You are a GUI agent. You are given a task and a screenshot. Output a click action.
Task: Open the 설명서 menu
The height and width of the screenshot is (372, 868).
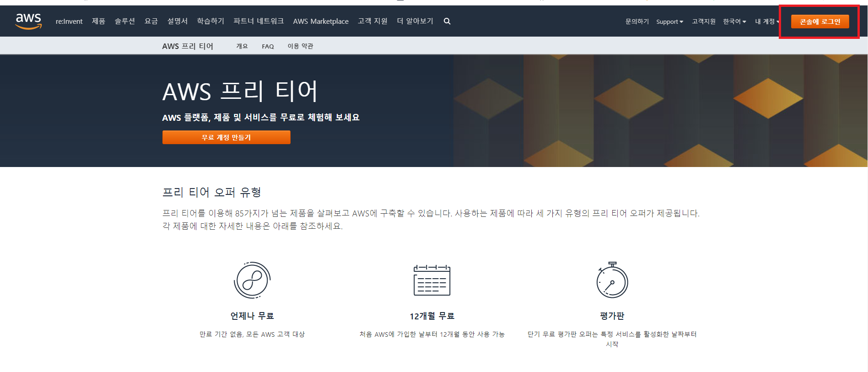click(178, 21)
